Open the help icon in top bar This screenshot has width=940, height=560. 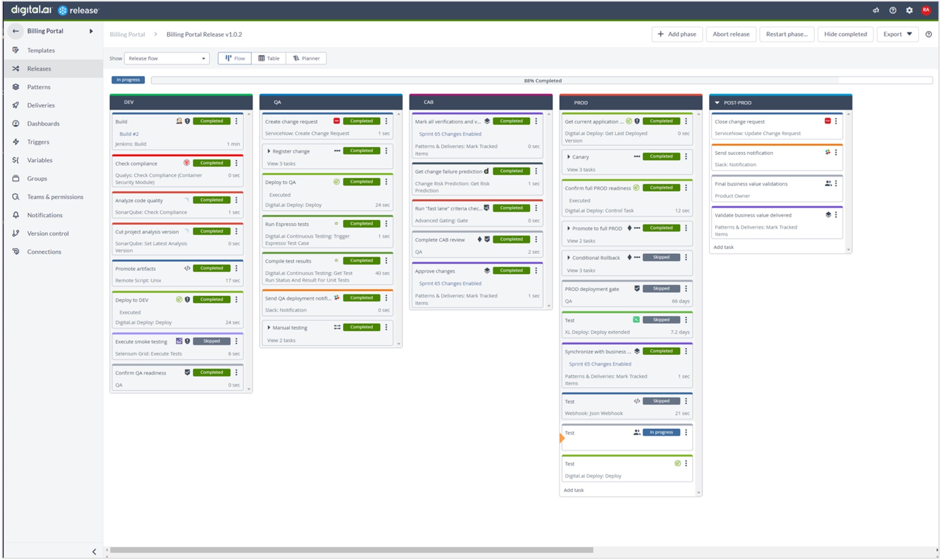(892, 10)
